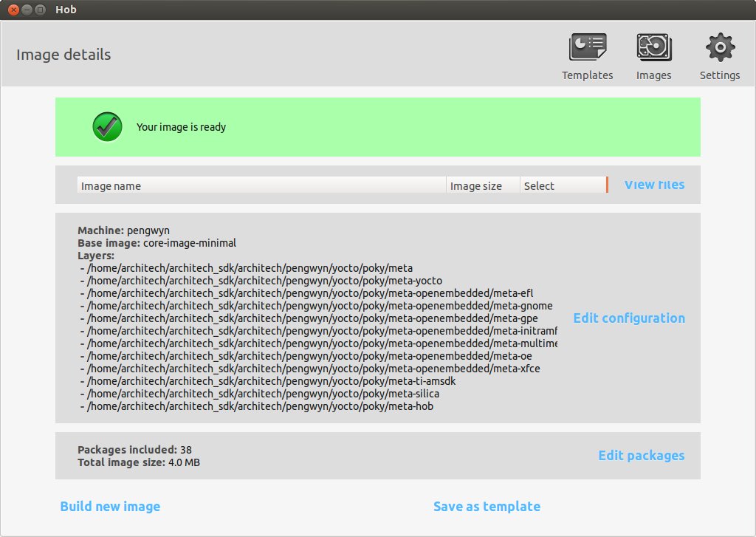Click Build new image

(110, 506)
